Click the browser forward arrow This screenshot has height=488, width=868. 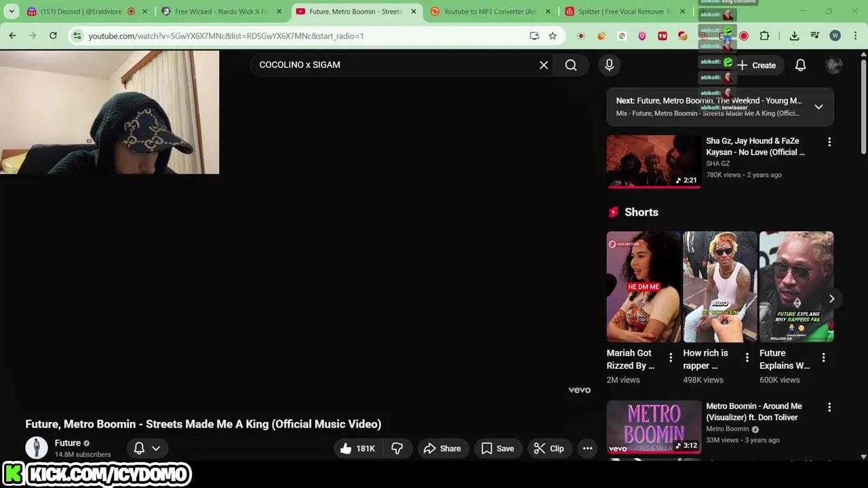coord(33,35)
